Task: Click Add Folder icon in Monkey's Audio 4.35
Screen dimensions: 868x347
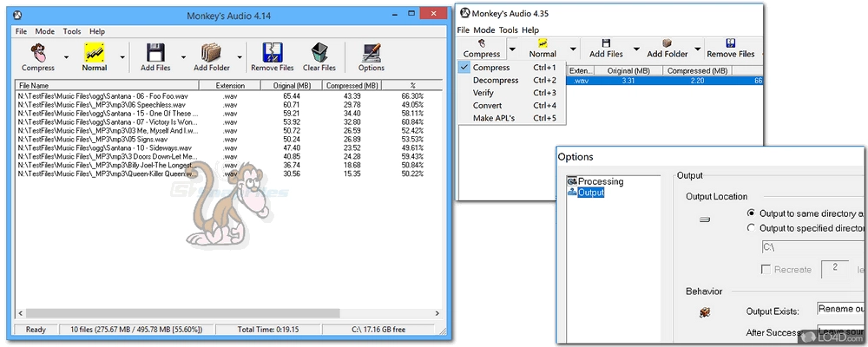Action: pos(667,43)
